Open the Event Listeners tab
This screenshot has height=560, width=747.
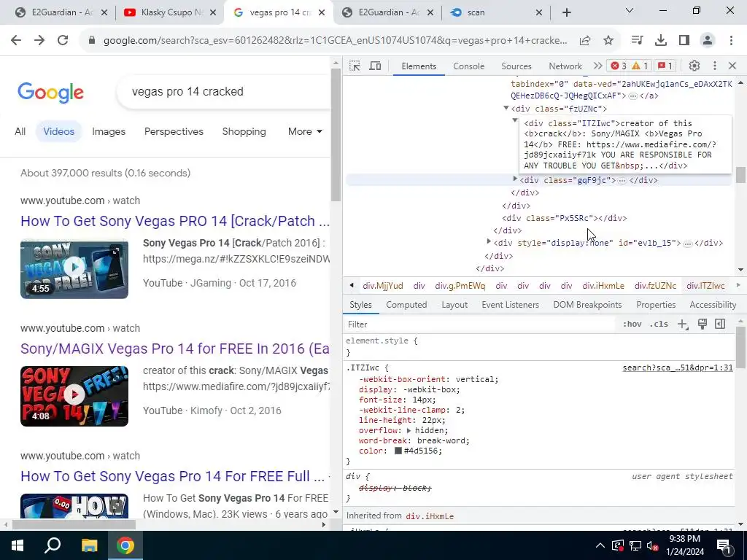(x=510, y=305)
